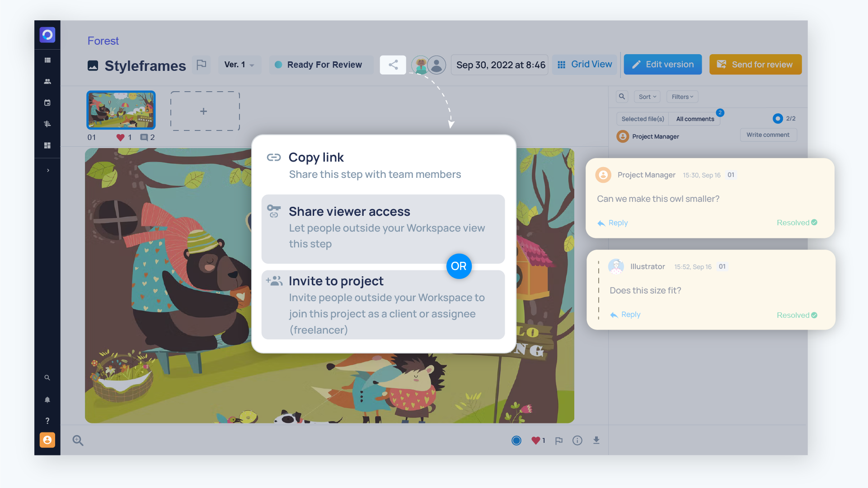The image size is (868, 488).
Task: Click the Grid View icon
Action: [562, 65]
